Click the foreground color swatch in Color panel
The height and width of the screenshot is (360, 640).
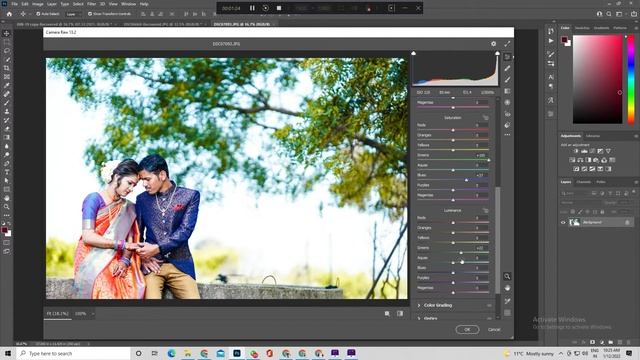coord(564,40)
